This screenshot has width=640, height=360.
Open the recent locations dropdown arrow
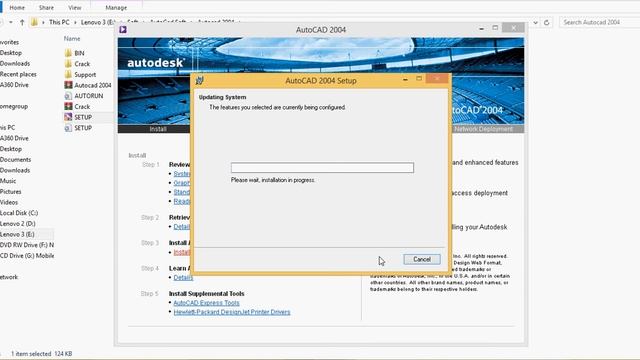coord(11,22)
